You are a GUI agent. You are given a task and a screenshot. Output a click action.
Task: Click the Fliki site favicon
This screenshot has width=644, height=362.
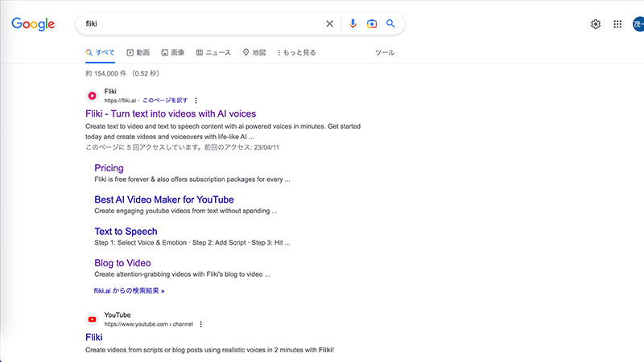[93, 96]
